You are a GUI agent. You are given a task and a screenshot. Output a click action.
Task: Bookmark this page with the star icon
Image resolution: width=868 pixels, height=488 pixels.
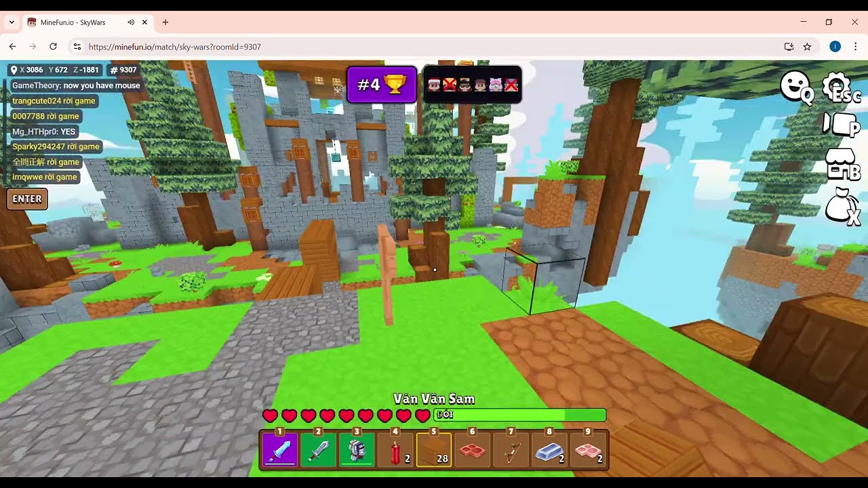(807, 47)
